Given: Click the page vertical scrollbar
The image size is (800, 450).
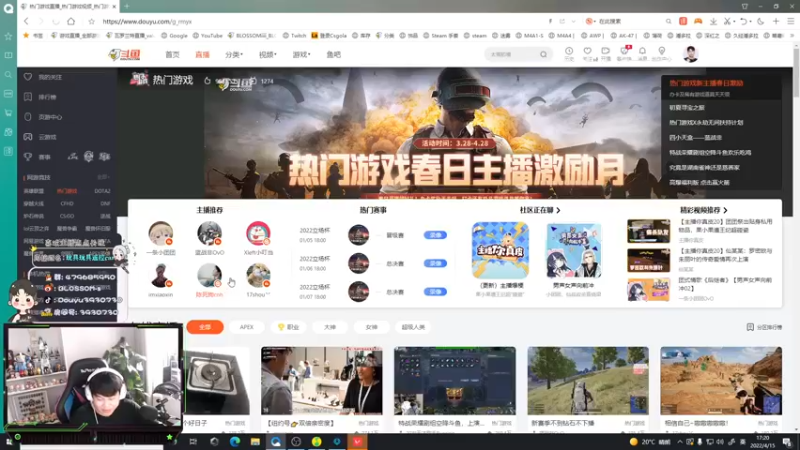Looking at the screenshot, I should (x=796, y=74).
